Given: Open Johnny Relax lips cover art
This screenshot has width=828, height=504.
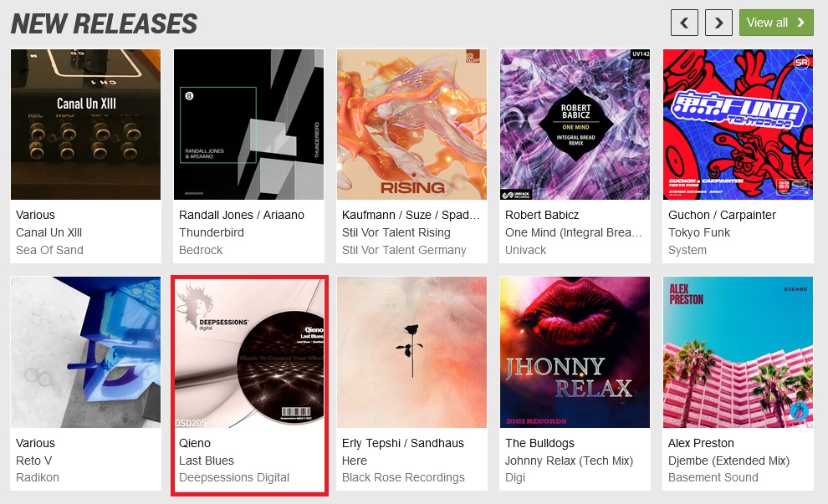Looking at the screenshot, I should [575, 352].
